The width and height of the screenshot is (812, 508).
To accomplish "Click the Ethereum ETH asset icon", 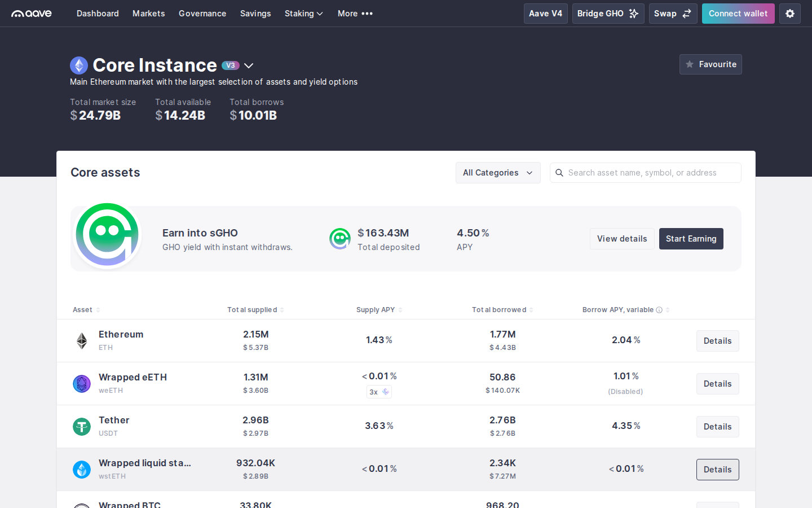I will click(82, 341).
